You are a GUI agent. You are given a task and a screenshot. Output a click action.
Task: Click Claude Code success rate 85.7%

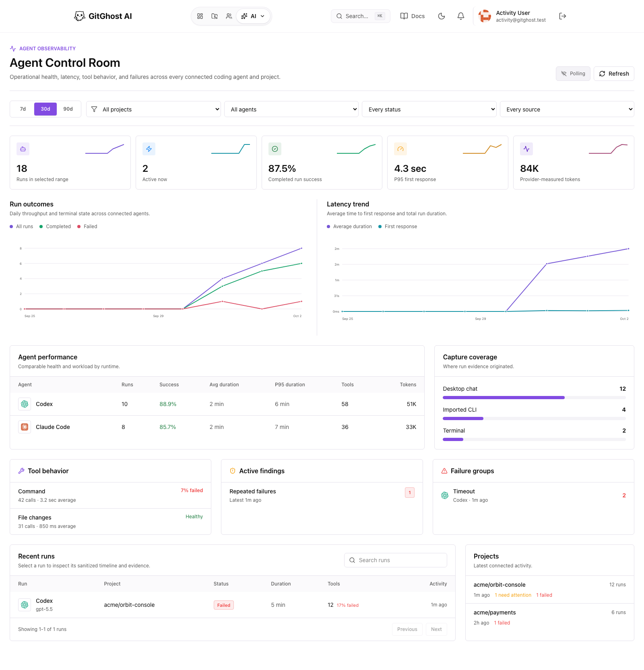pos(168,427)
